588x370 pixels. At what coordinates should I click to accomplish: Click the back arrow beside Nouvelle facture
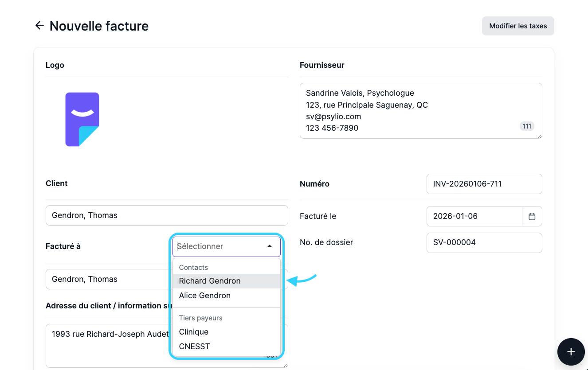pyautogui.click(x=39, y=26)
